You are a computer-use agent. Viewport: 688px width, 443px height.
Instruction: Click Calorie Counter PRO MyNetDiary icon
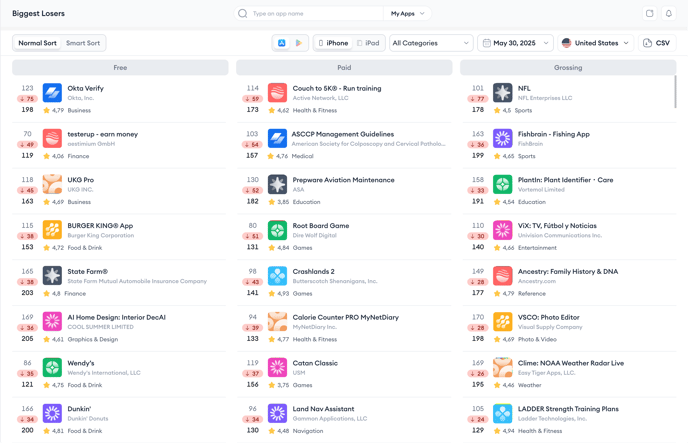(277, 322)
